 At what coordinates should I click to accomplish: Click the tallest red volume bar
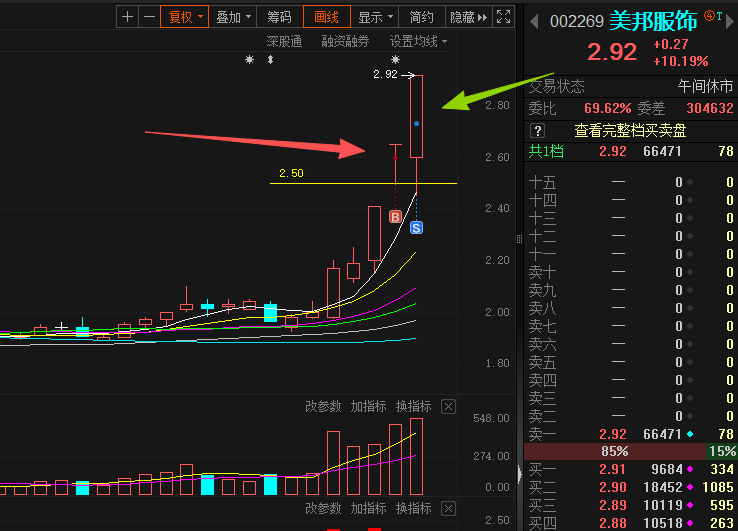(416, 456)
